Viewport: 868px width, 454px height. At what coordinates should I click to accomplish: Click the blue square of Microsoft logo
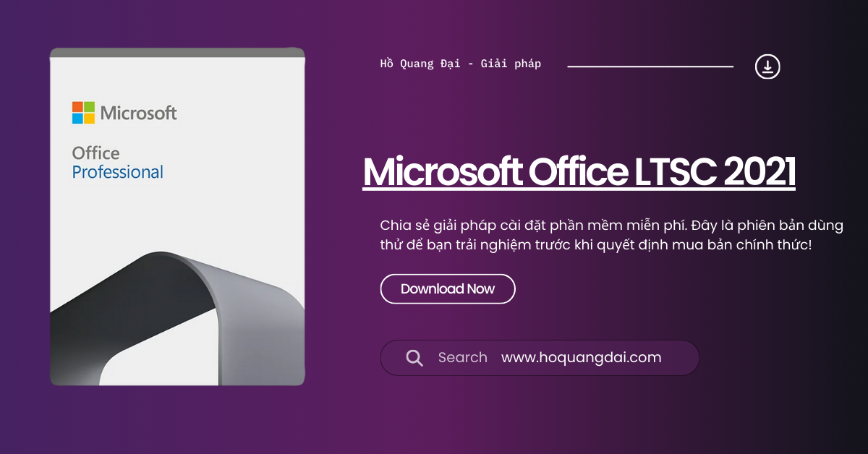tap(77, 119)
